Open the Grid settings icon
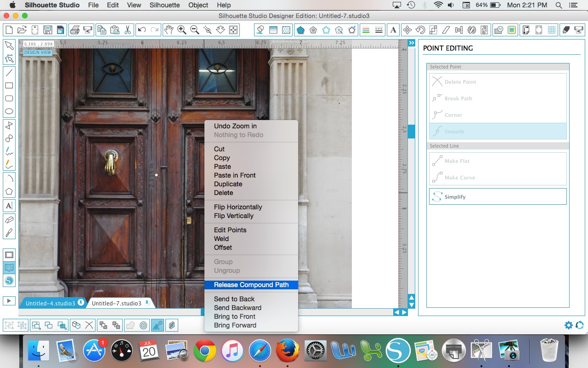The height and width of the screenshot is (368, 588). (552, 30)
